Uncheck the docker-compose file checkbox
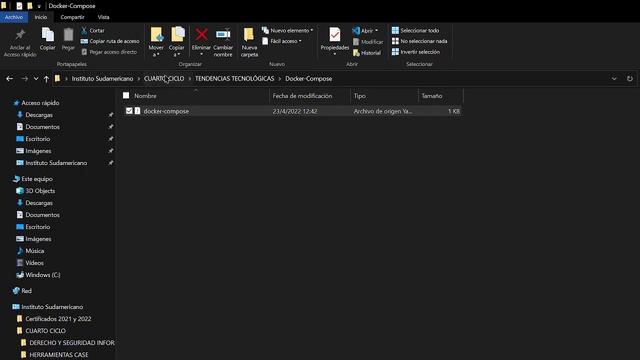Screen dimensions: 640x360 click(129, 111)
